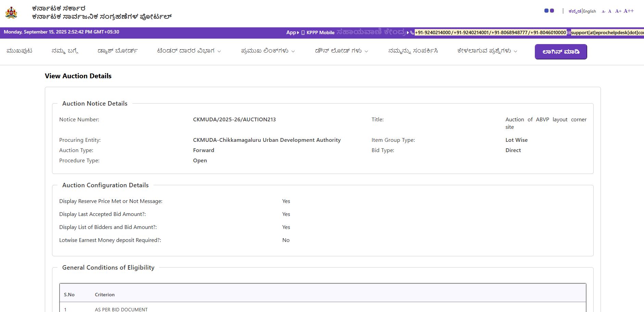Click the General Conditions of Eligibility heading
This screenshot has width=644, height=312.
[108, 268]
